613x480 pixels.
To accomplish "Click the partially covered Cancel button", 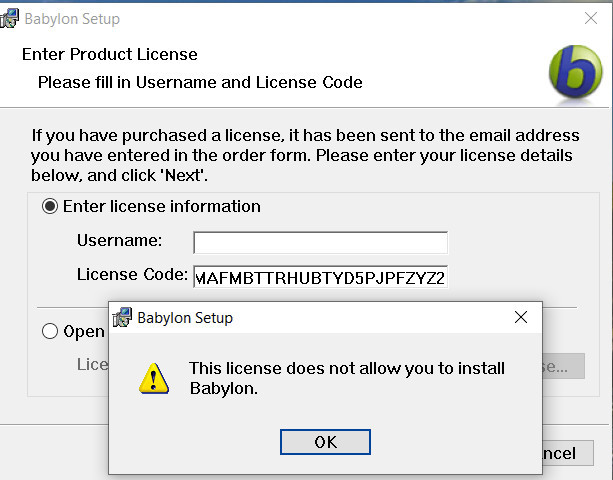I will pos(563,453).
